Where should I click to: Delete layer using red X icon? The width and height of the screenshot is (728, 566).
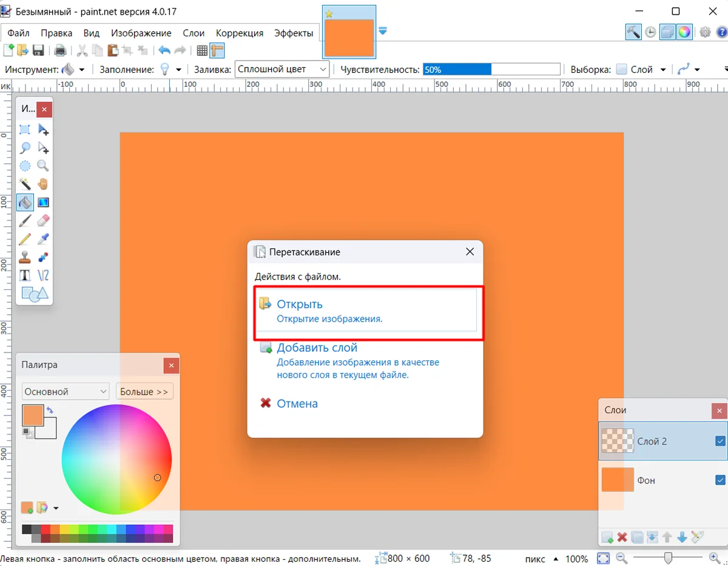tap(622, 537)
